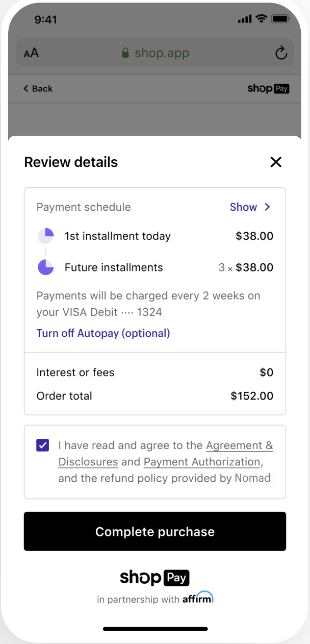Click the Shop Pay logo in header
310x644 pixels.
pos(268,89)
